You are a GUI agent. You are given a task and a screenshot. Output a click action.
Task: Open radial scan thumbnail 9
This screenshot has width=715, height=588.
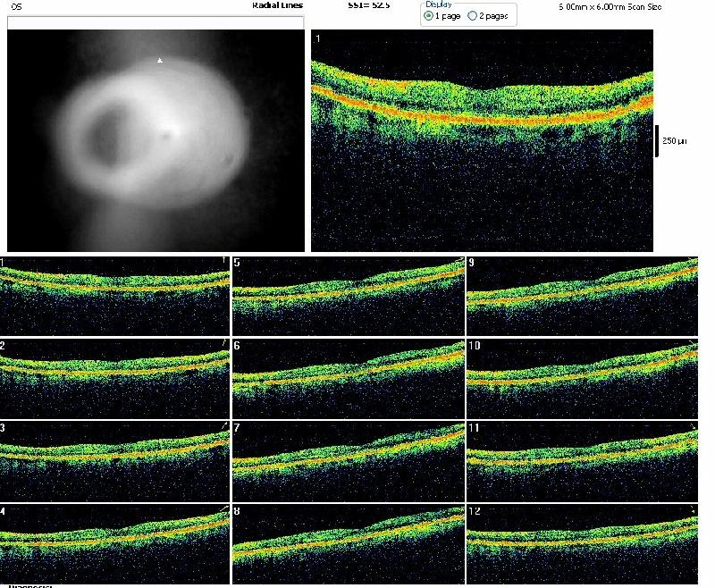583,296
